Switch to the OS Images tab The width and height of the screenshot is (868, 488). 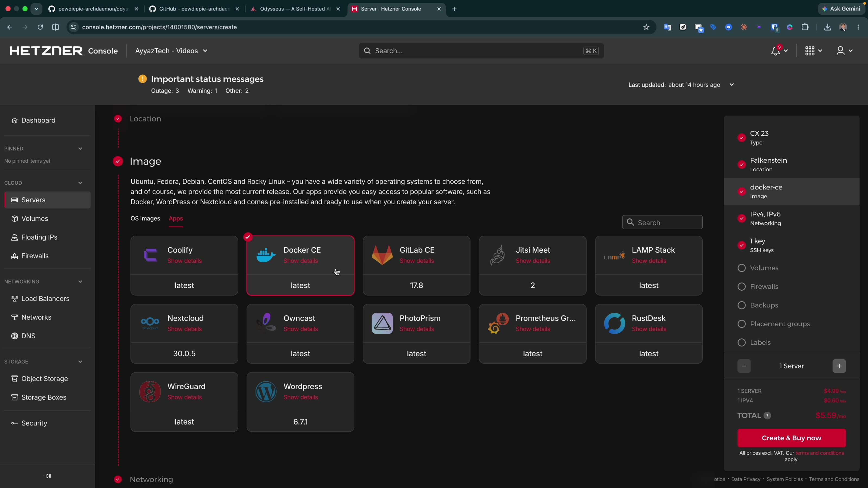145,219
